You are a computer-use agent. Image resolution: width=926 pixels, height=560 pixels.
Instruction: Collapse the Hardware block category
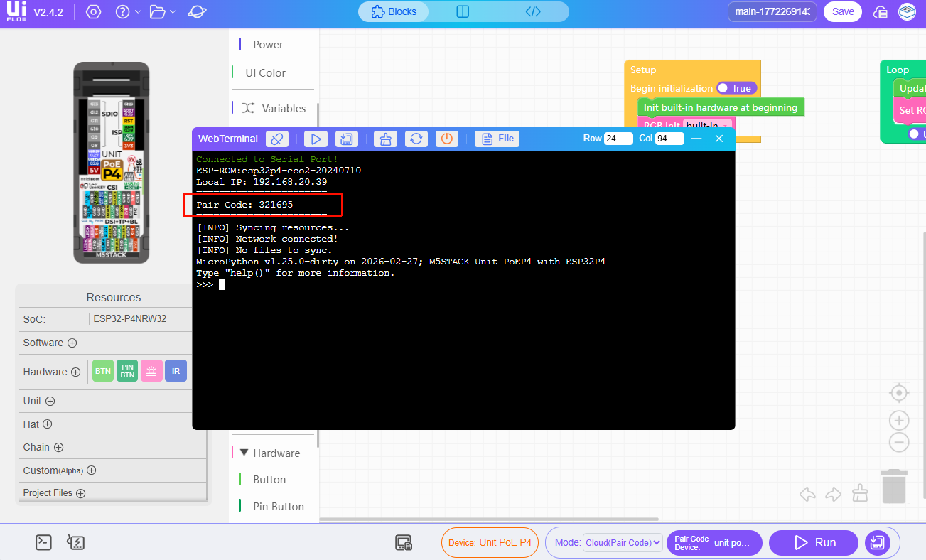click(244, 453)
